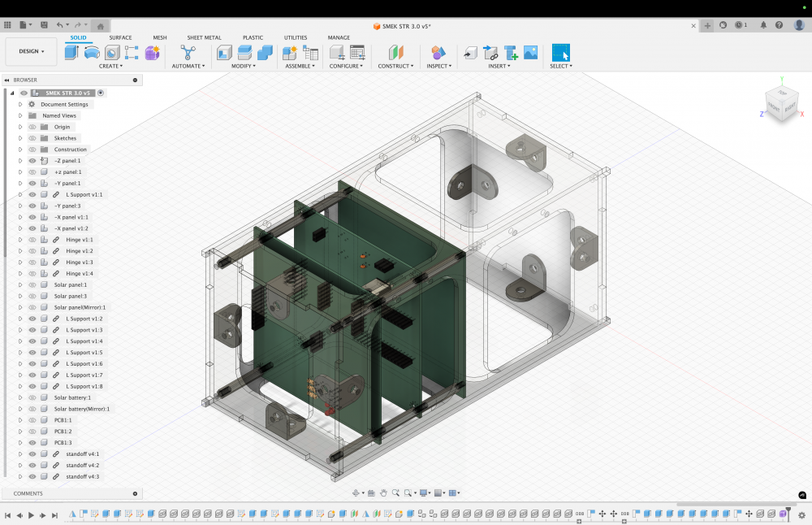812x525 pixels.
Task: Switch to the Sheet Metal tab
Action: pos(204,37)
